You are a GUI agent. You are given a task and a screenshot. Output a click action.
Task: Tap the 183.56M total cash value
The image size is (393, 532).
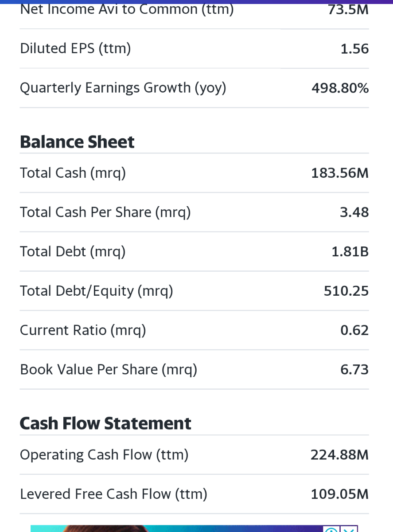pyautogui.click(x=340, y=173)
